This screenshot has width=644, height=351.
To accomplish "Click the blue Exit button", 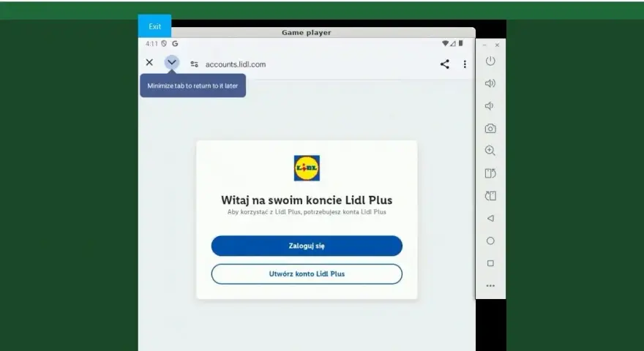I will (154, 26).
